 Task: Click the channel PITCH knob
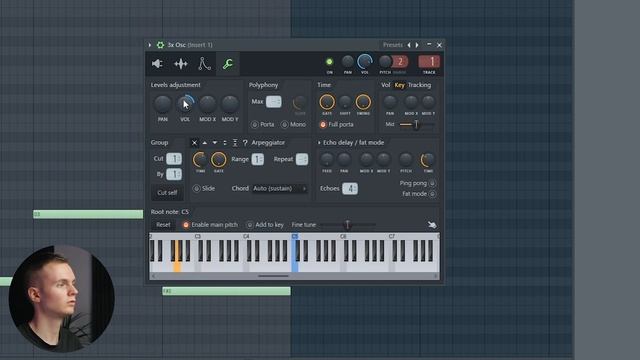(x=385, y=62)
